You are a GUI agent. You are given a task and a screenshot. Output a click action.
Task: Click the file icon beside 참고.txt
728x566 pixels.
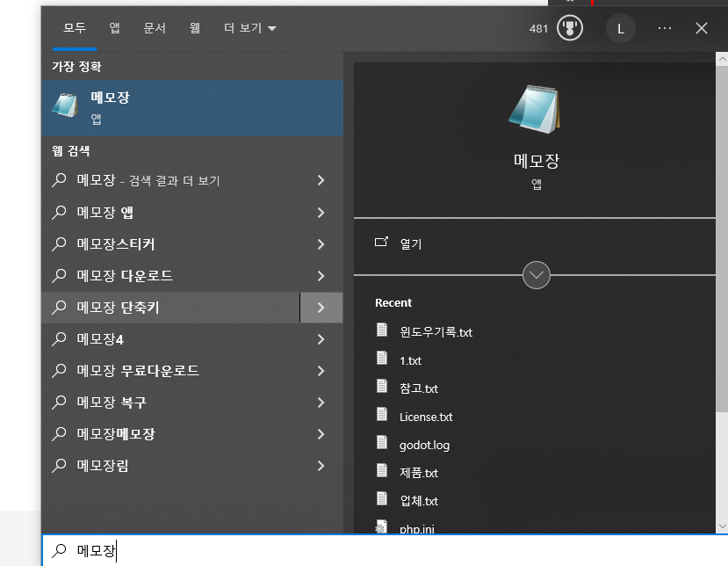click(x=382, y=386)
